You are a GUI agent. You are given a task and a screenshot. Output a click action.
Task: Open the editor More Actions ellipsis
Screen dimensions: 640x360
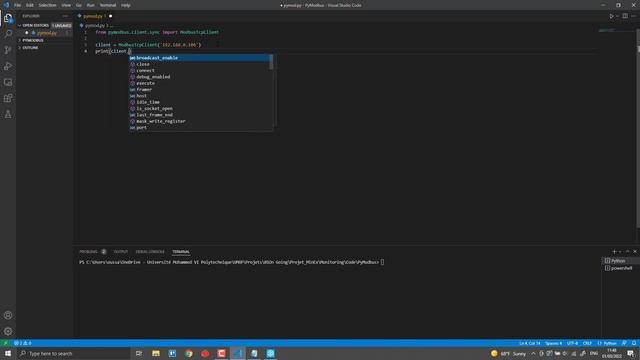click(x=633, y=16)
